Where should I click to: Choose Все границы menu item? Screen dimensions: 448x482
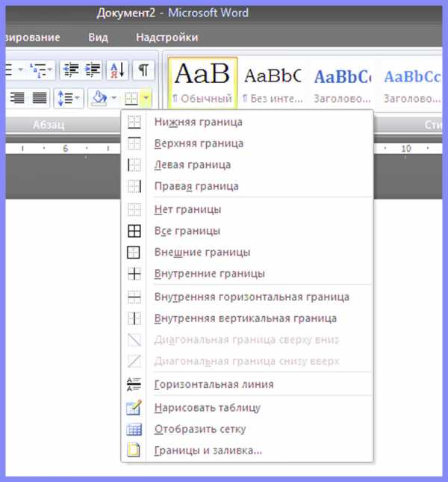(187, 231)
